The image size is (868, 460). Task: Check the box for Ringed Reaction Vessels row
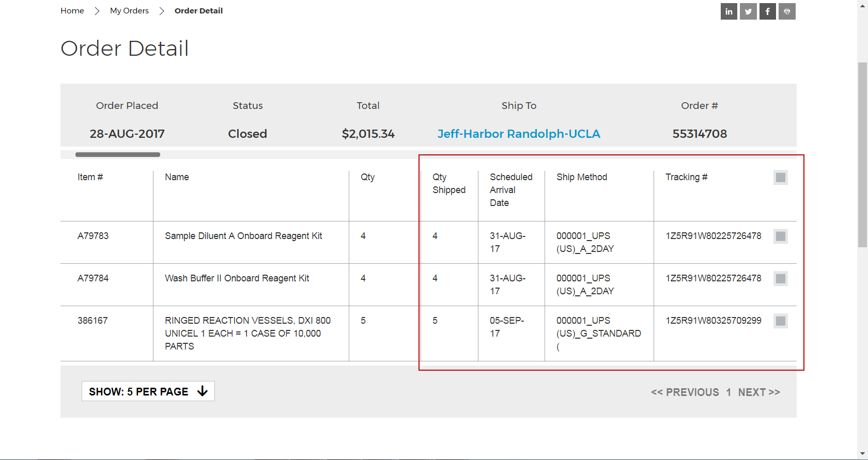pyautogui.click(x=781, y=321)
